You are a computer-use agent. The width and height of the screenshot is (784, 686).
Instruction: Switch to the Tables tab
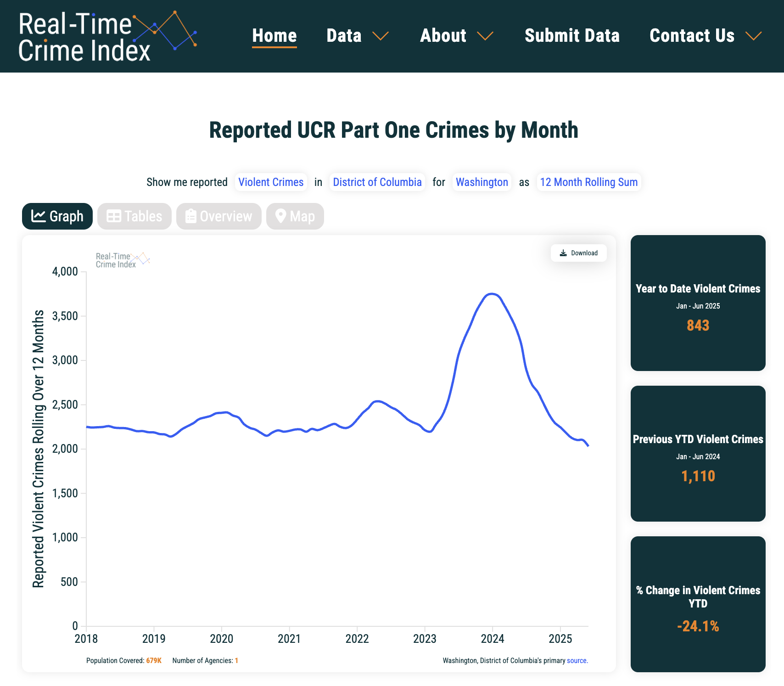click(134, 216)
